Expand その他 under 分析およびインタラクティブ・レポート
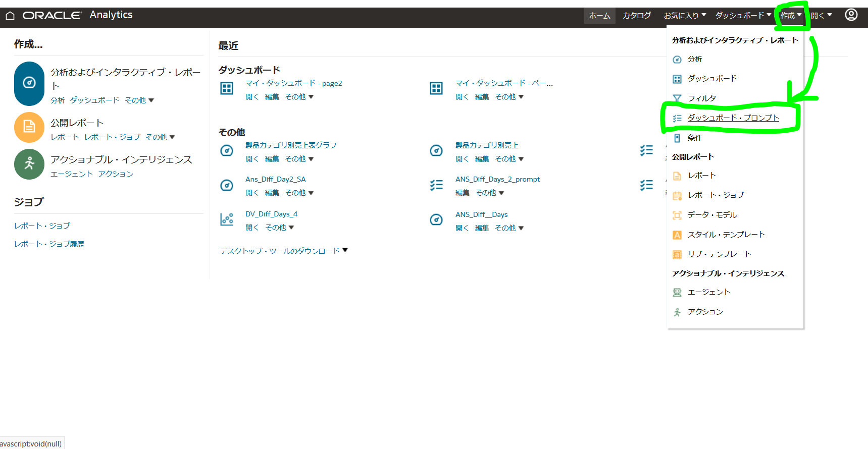The image size is (868, 449). click(139, 100)
